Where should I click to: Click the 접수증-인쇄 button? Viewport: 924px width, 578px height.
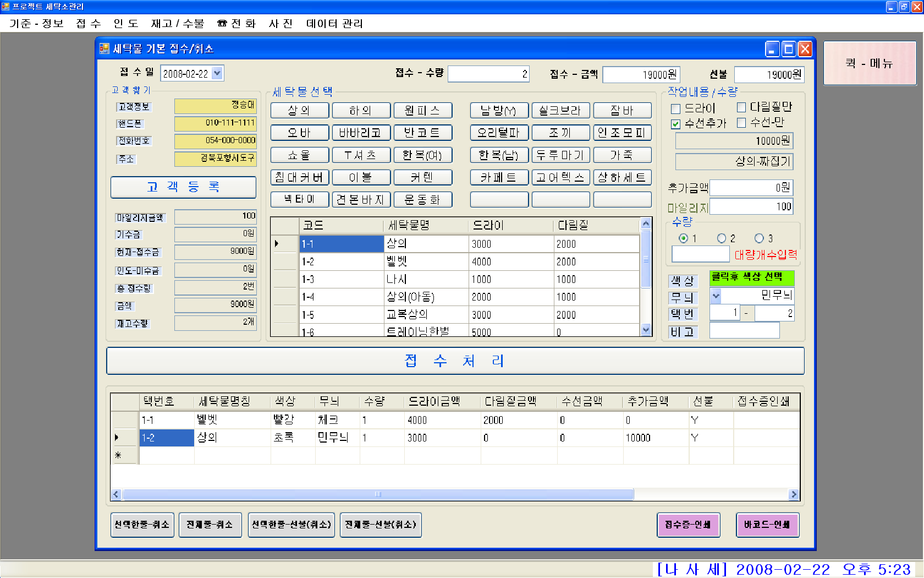[689, 525]
